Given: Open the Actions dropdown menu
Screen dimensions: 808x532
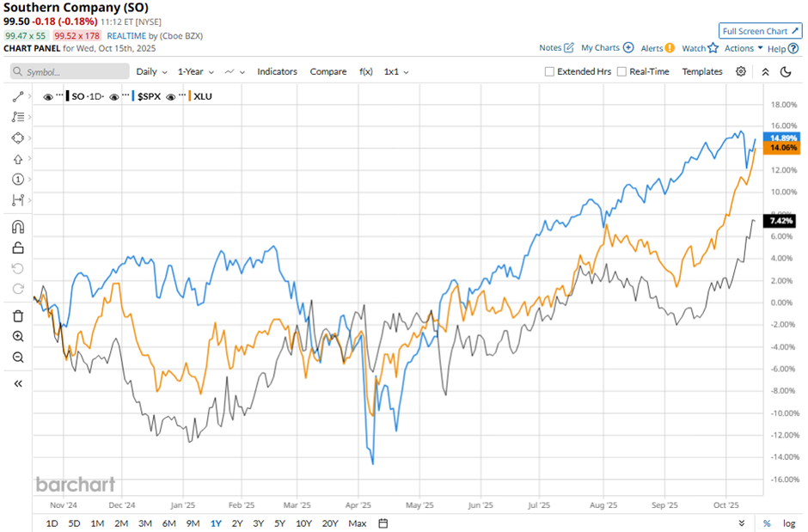Looking at the screenshot, I should (744, 48).
